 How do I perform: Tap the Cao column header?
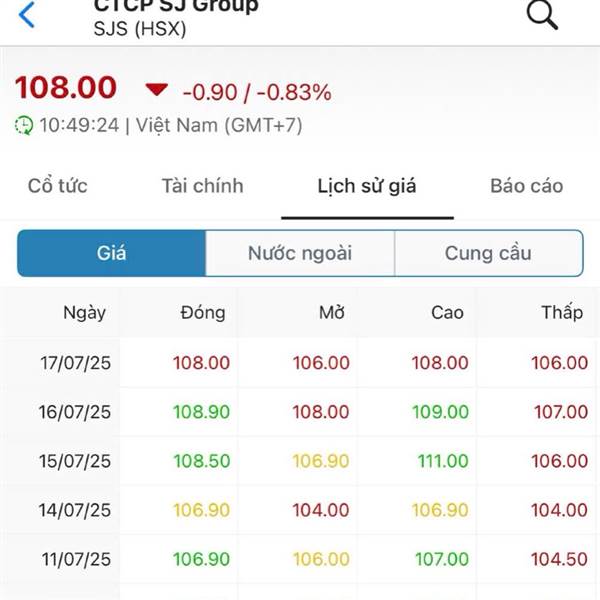pyautogui.click(x=447, y=313)
